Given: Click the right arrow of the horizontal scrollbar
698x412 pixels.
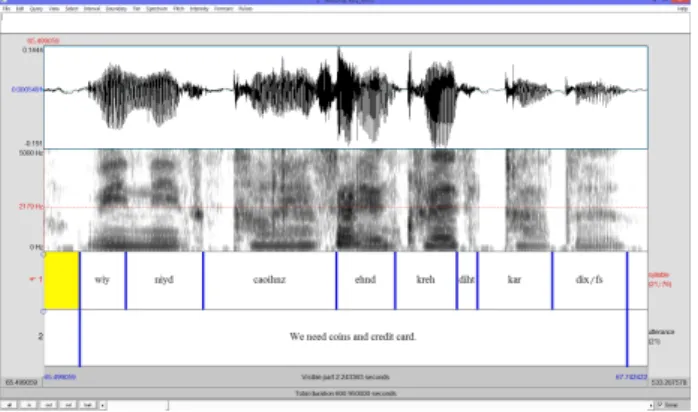Looking at the screenshot, I should (650, 405).
